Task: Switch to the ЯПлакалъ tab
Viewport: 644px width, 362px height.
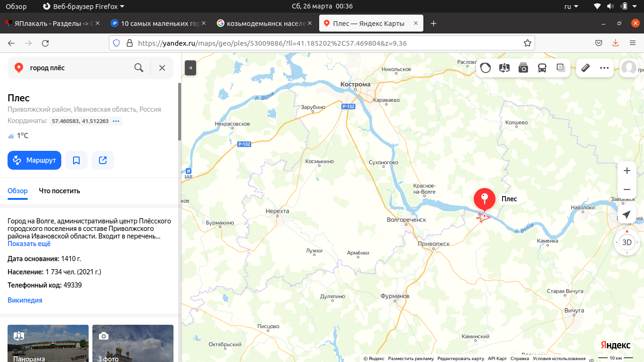Action: click(x=52, y=24)
